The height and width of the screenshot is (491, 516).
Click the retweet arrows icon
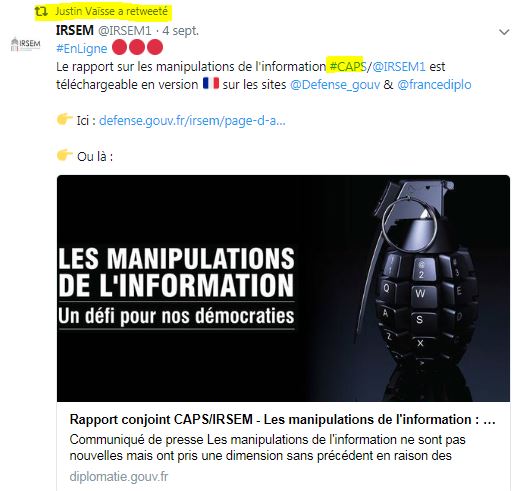[41, 12]
